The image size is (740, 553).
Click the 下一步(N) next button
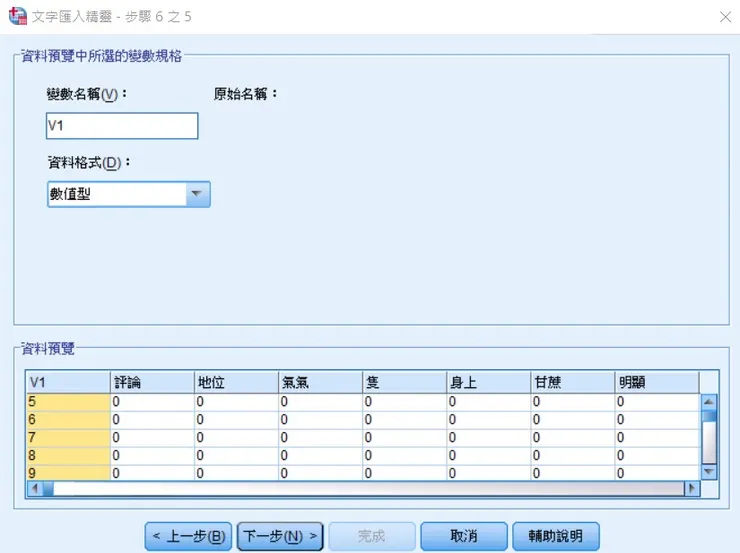tap(280, 536)
